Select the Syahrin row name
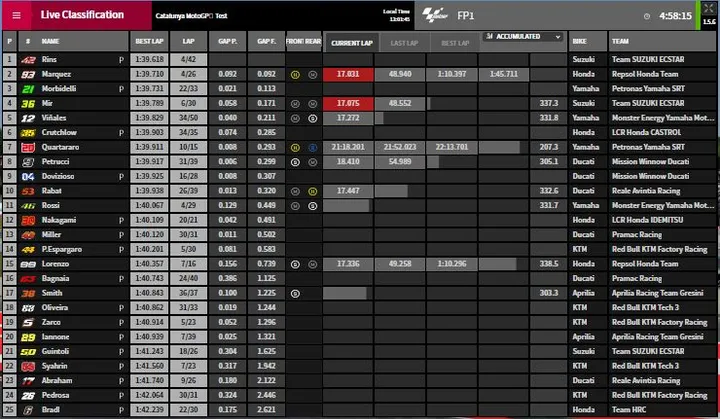The height and width of the screenshot is (419, 720). [54, 366]
